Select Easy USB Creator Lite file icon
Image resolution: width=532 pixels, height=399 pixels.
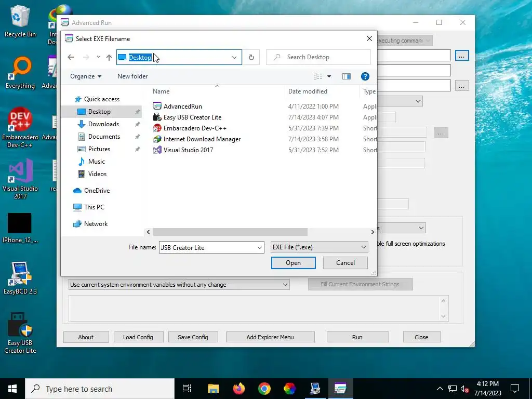(157, 117)
